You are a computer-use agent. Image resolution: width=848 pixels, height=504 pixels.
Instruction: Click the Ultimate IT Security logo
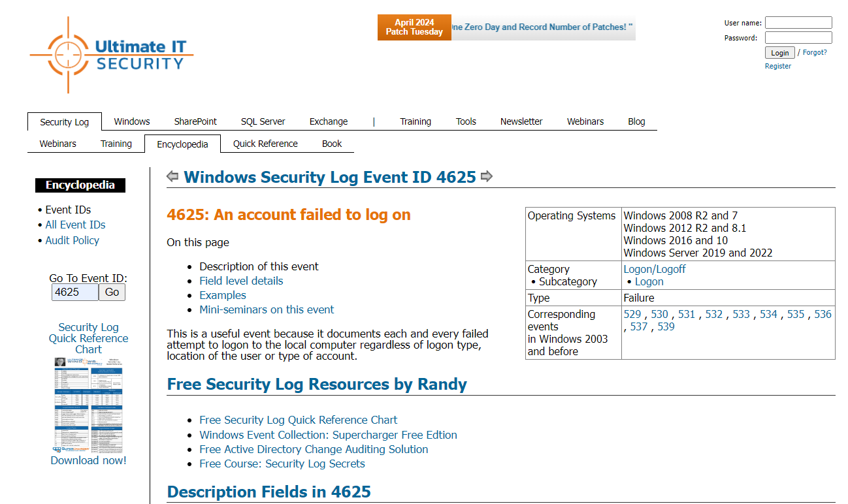tap(111, 55)
